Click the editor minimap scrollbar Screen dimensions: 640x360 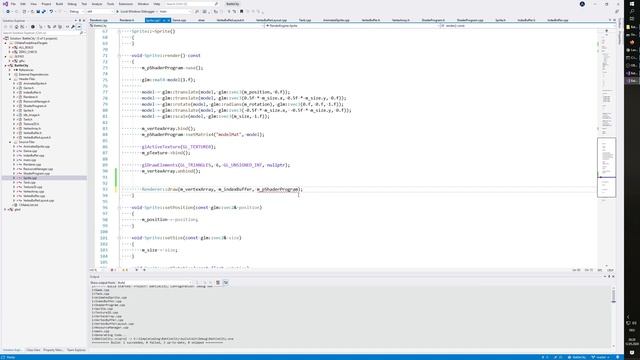coord(607,147)
